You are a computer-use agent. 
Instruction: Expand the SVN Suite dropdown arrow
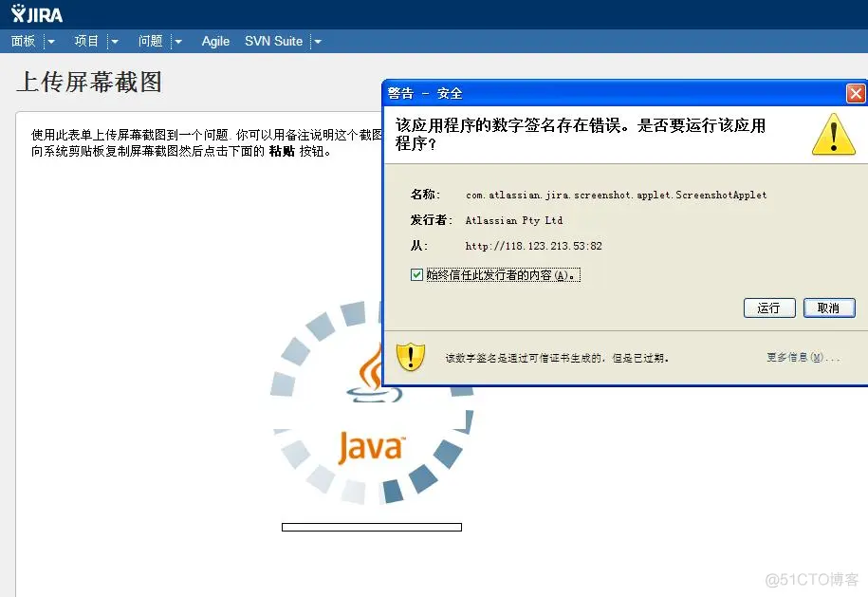tap(318, 42)
